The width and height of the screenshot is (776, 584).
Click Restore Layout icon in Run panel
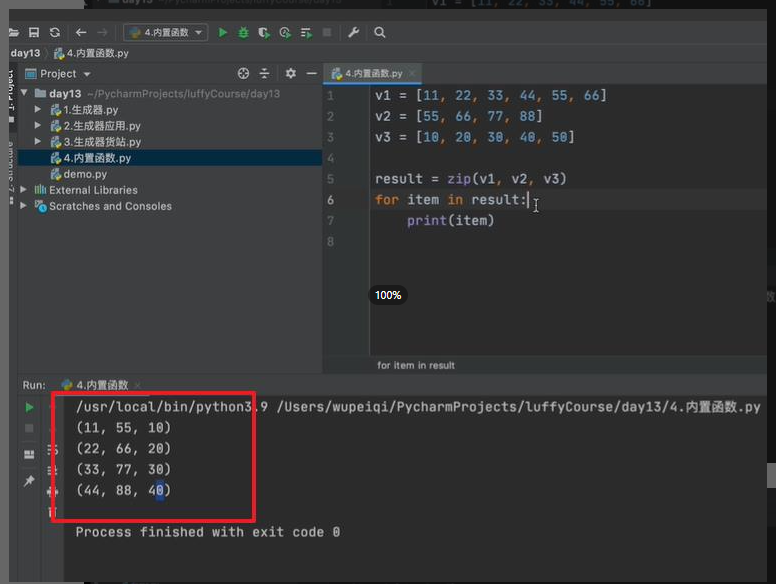(x=29, y=454)
